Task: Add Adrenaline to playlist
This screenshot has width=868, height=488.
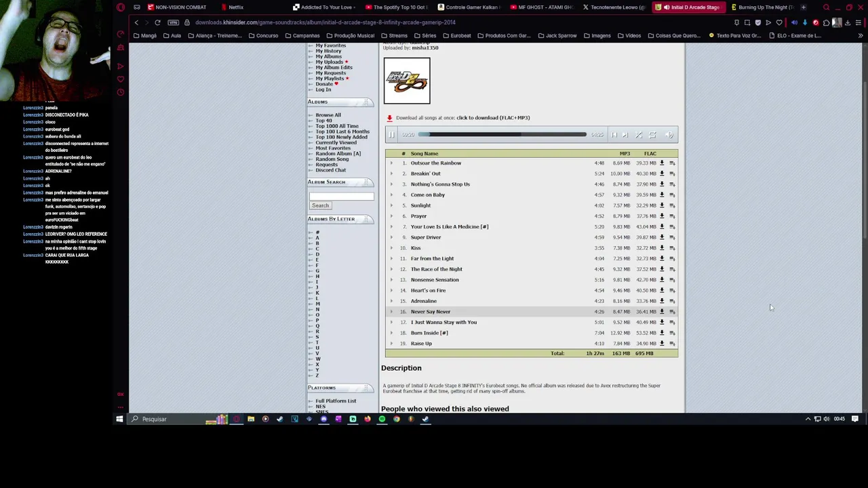Action: pyautogui.click(x=672, y=301)
